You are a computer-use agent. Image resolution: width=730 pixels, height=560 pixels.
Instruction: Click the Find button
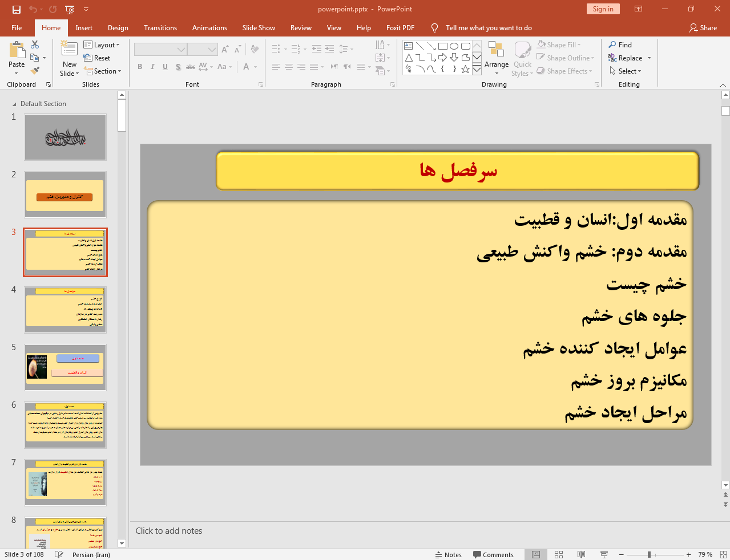coord(620,44)
